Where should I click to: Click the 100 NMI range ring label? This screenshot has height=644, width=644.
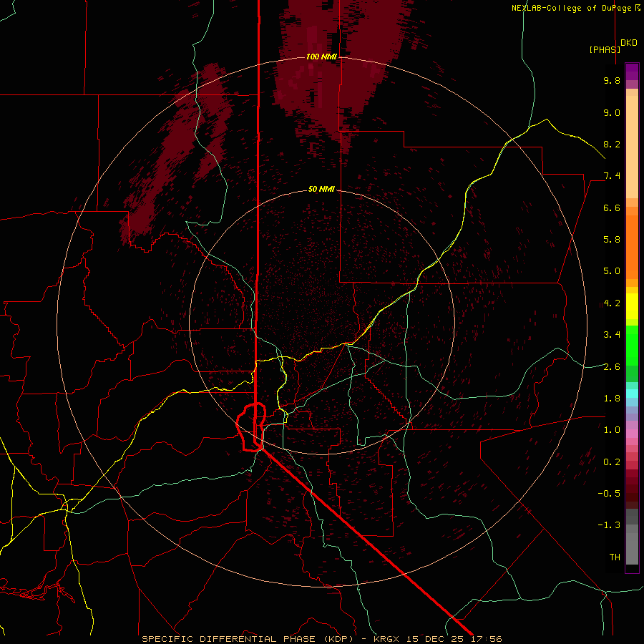tap(321, 57)
